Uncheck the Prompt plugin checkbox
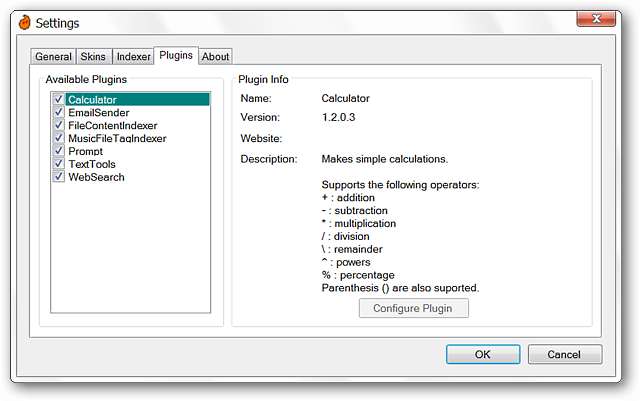Image resolution: width=640 pixels, height=401 pixels. click(x=59, y=151)
